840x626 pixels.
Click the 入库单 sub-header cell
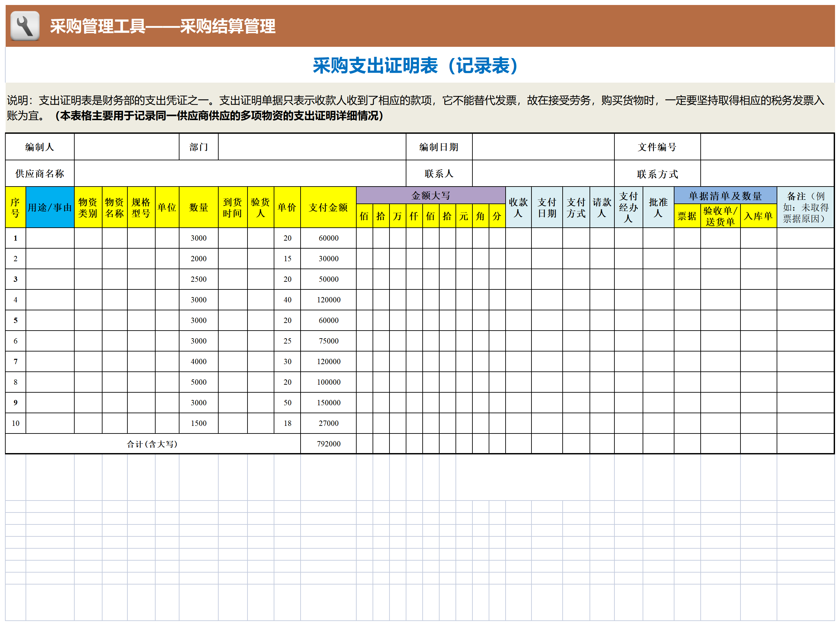758,216
